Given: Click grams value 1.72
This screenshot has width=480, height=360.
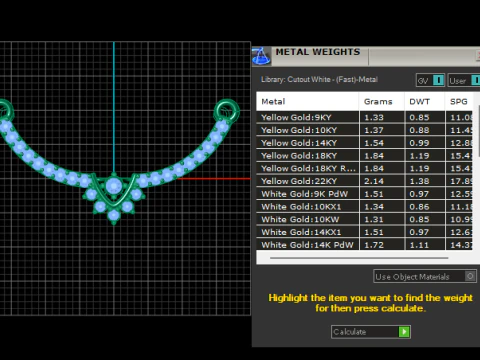Looking at the screenshot, I should [x=374, y=245].
